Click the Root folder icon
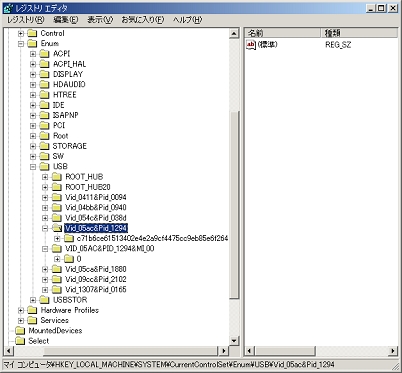402x373 pixels. click(44, 136)
